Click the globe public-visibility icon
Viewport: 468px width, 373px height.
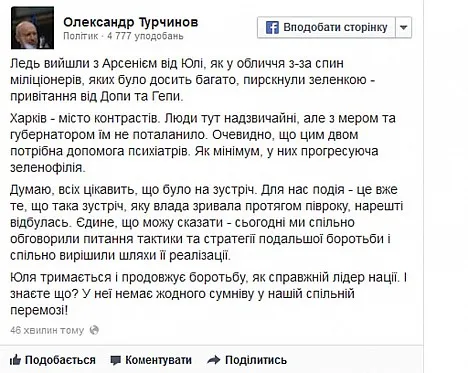coord(94,330)
